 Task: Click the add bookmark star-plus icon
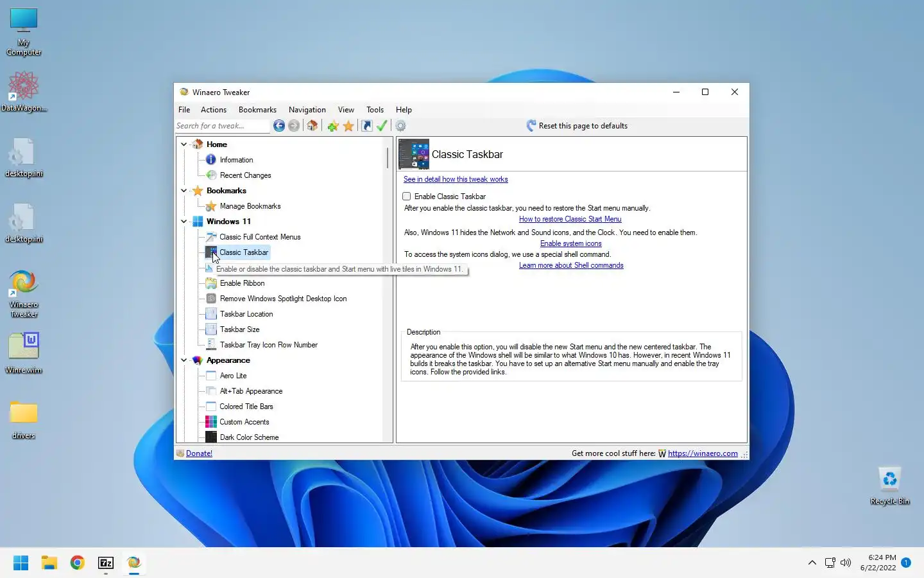[332, 126]
